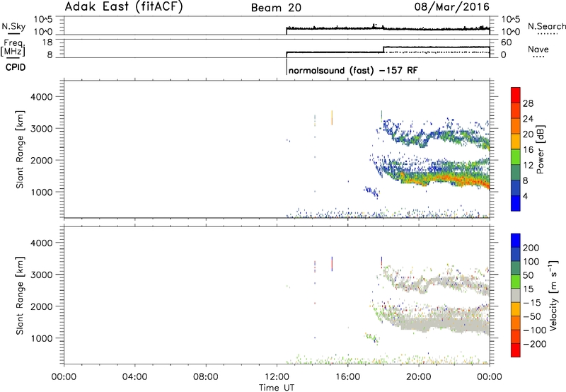Click the '-50' velocity colorbar tick label
The height and width of the screenshot is (392, 566).
pos(532,316)
